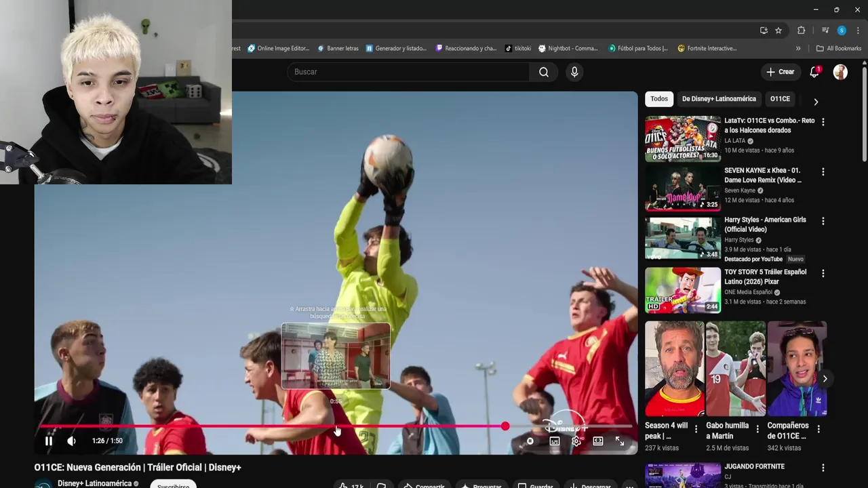Open SEVEN KAYNE x Khea video title
The height and width of the screenshot is (488, 868).
click(x=763, y=175)
